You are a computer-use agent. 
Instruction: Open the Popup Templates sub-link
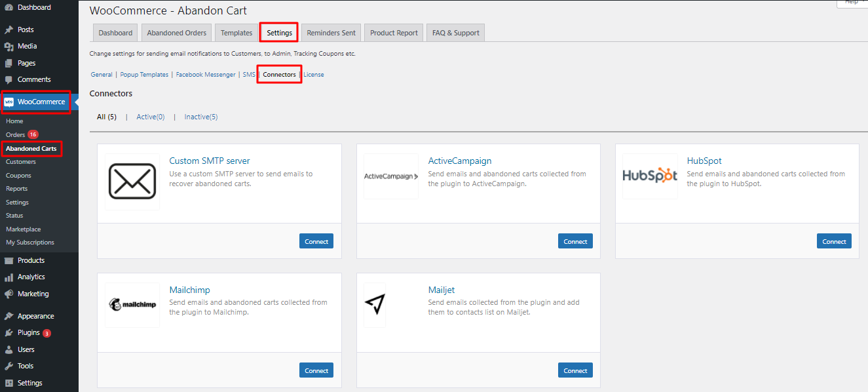(144, 75)
